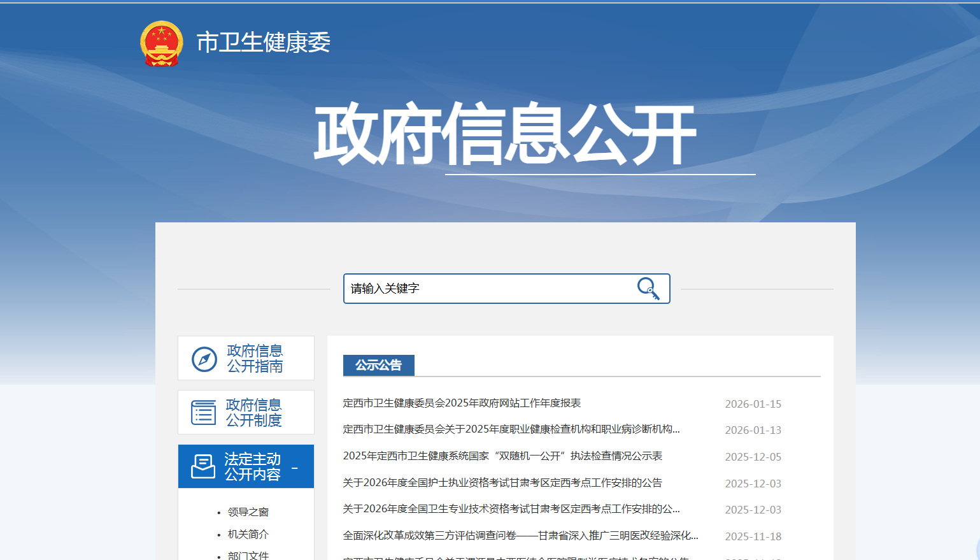Open the 2026 nurse qualification exam announcement

coord(502,483)
